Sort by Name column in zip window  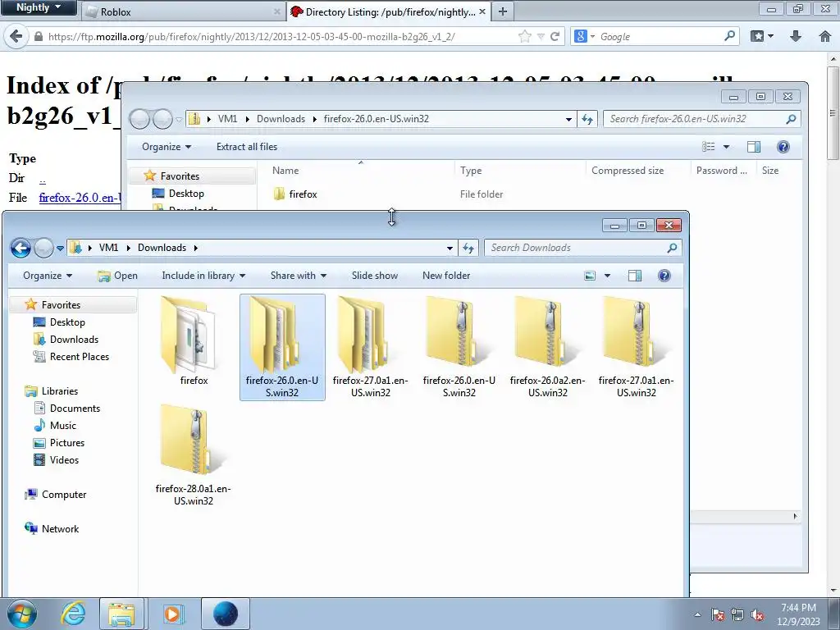pos(356,171)
